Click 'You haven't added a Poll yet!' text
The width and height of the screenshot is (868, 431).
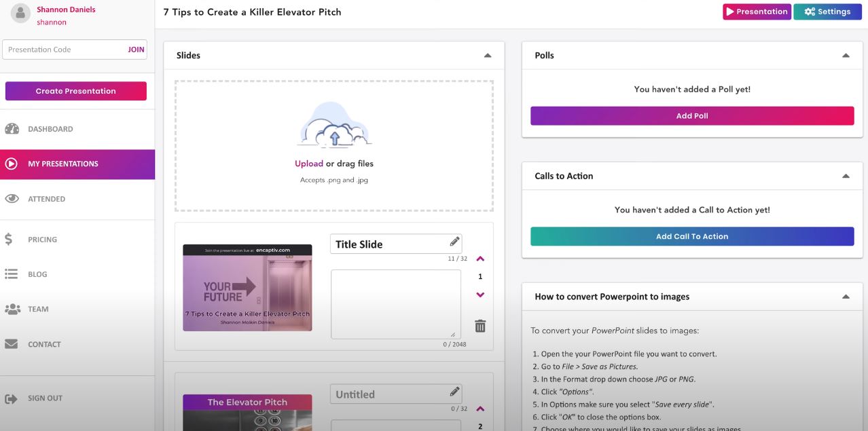click(x=692, y=89)
